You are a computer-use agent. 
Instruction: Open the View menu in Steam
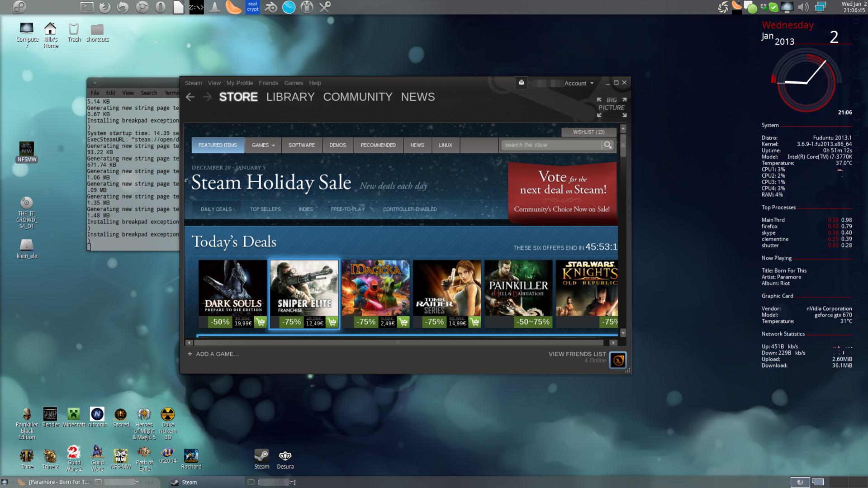[214, 83]
